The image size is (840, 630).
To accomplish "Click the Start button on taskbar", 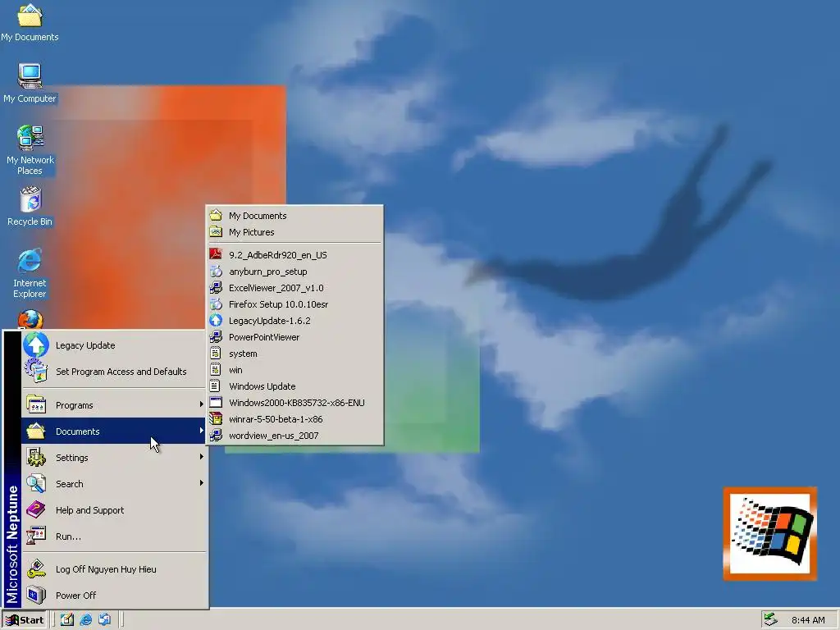I will [x=25, y=620].
